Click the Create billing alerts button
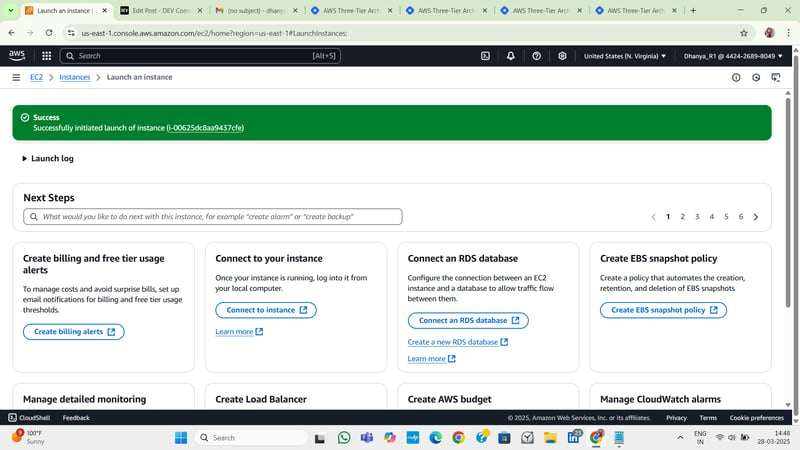Viewport: 800px width, 450px height. pyautogui.click(x=74, y=332)
